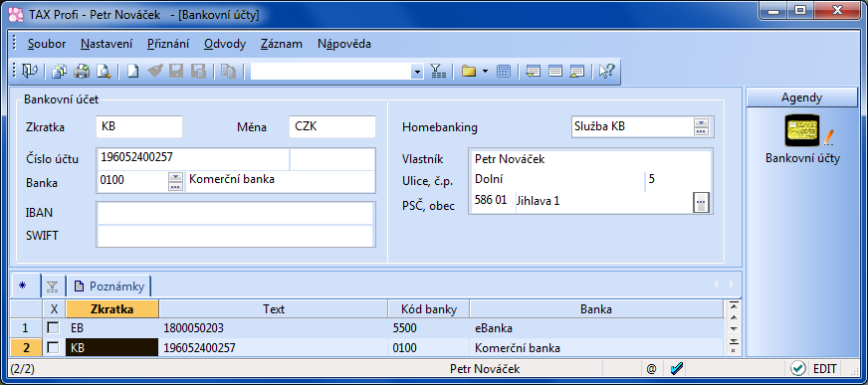The height and width of the screenshot is (385, 868).
Task: Click the Text column header
Action: tap(274, 309)
